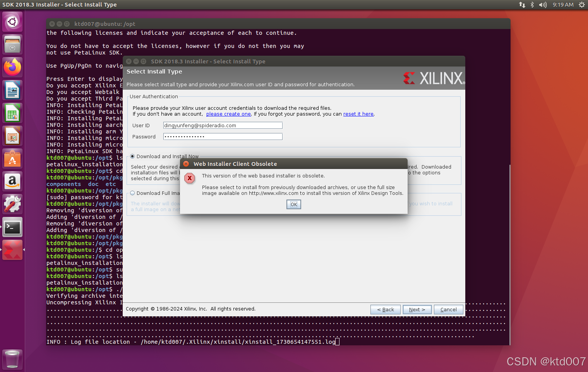Viewport: 588px width, 372px height.
Task: Follow 'please create one' link
Action: click(228, 114)
